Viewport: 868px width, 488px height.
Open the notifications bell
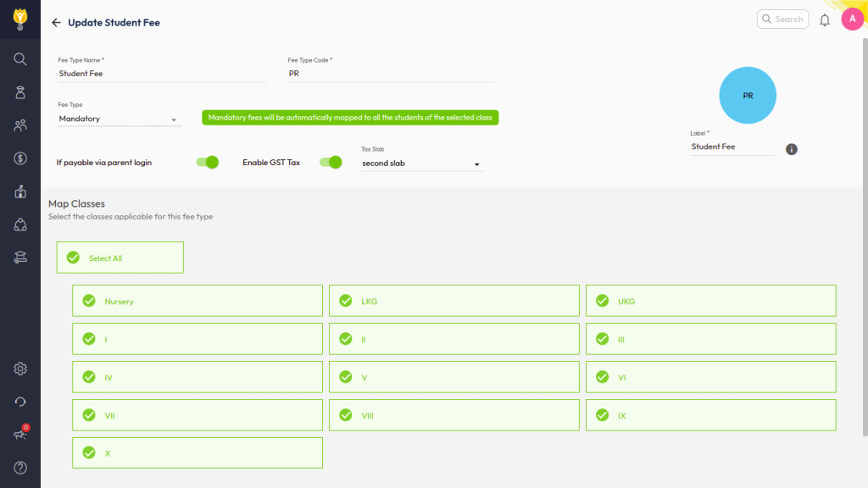point(824,19)
